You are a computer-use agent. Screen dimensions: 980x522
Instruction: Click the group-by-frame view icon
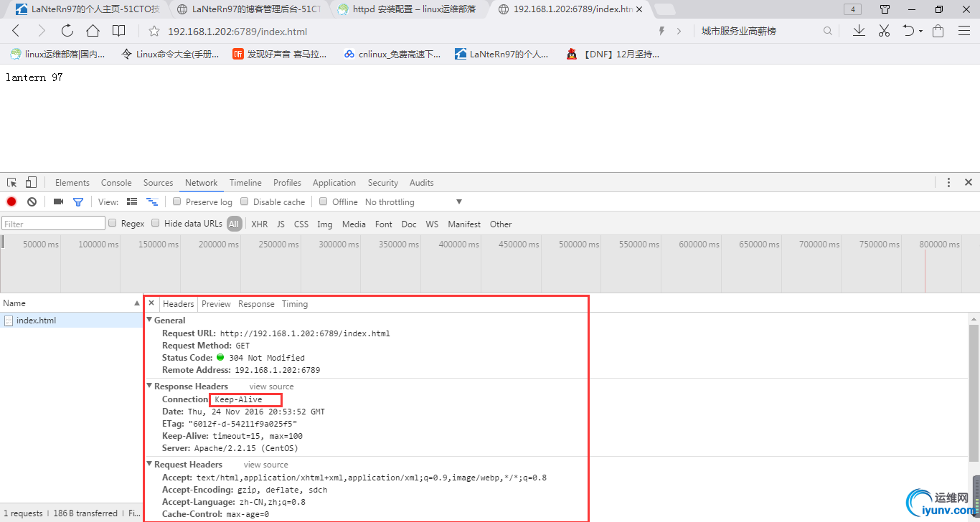[x=152, y=201]
